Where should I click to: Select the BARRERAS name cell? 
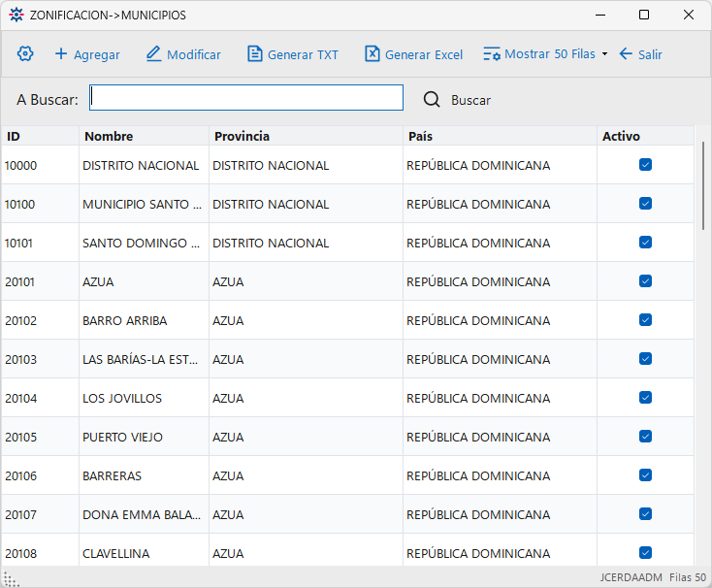[x=144, y=475]
